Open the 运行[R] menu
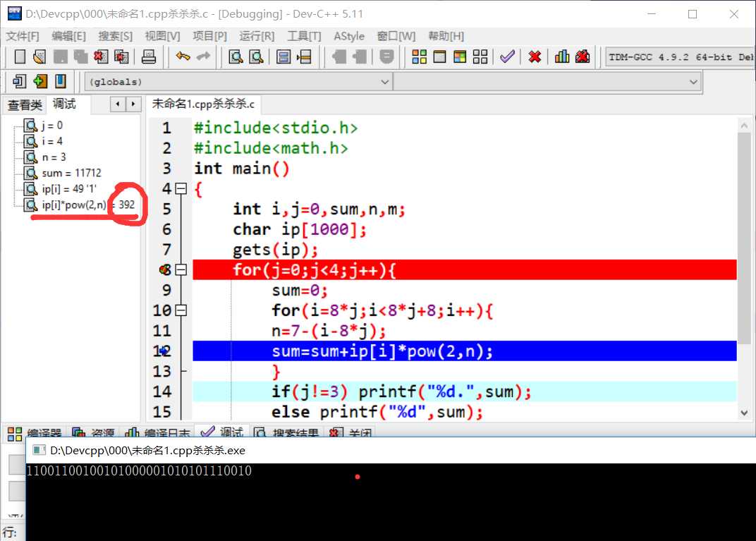This screenshot has height=541, width=756. pos(257,36)
